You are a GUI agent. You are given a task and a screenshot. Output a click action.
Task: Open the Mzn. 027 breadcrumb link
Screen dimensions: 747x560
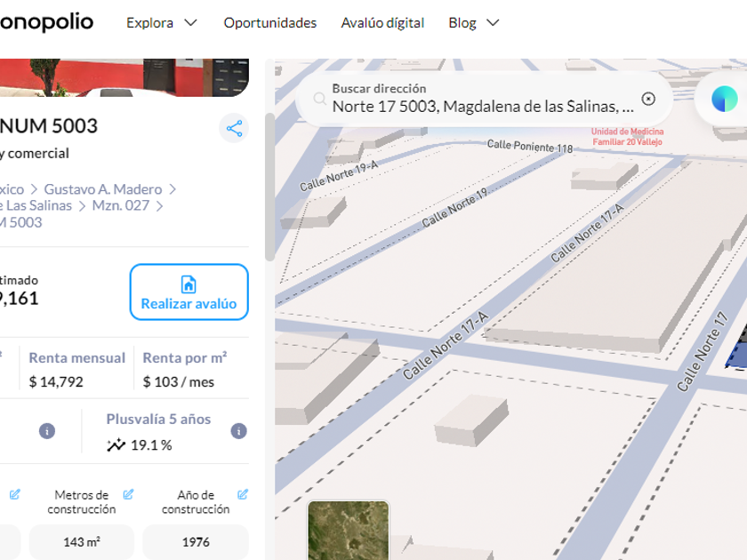click(121, 205)
